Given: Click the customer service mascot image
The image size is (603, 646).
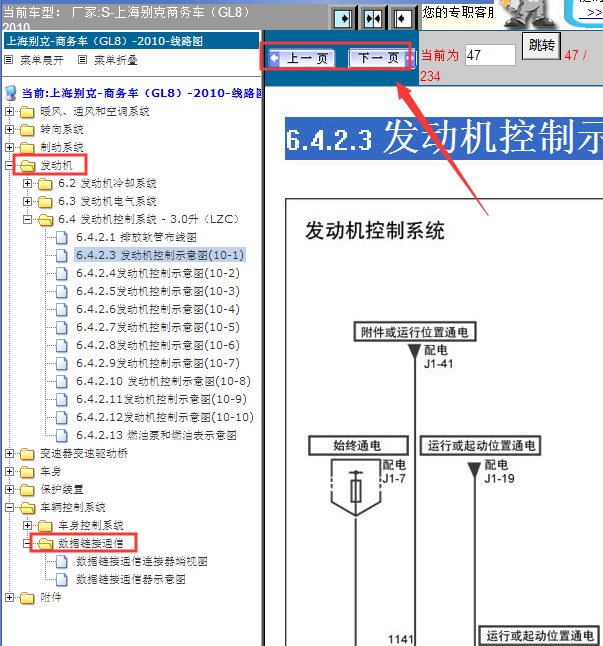Looking at the screenshot, I should coord(527,14).
